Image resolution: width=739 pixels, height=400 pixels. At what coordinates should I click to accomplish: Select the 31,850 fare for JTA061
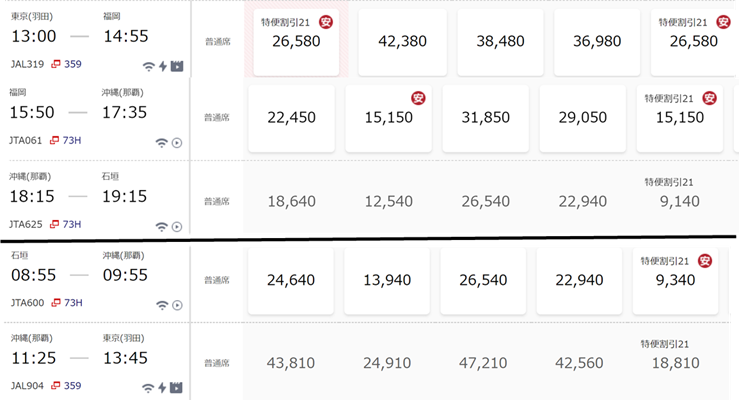click(486, 118)
